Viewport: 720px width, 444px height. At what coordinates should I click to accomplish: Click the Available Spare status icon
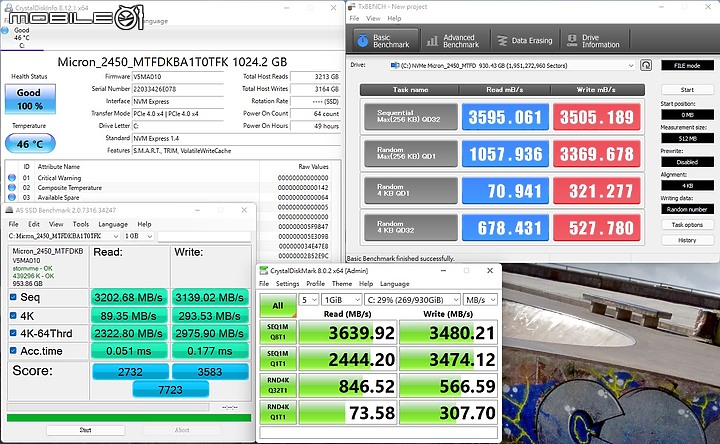click(11, 197)
